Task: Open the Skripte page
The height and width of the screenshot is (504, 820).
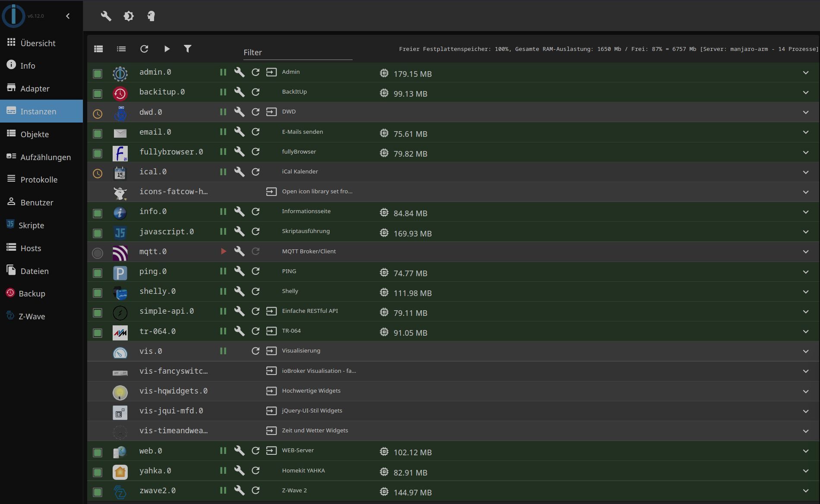Action: [41, 225]
